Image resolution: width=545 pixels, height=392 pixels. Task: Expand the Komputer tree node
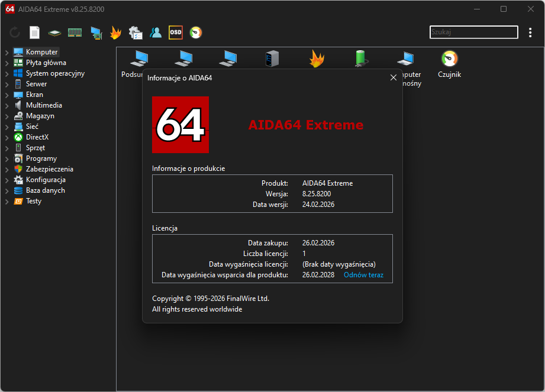point(7,53)
